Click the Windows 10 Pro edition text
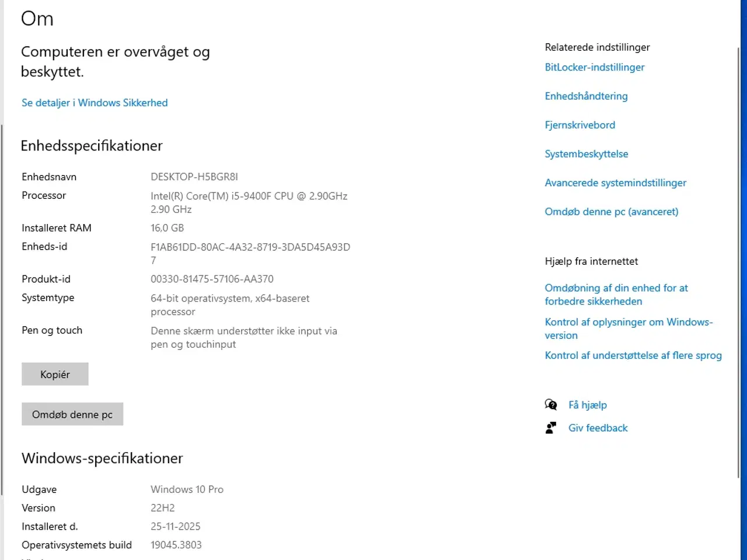The width and height of the screenshot is (747, 560). coord(187,489)
